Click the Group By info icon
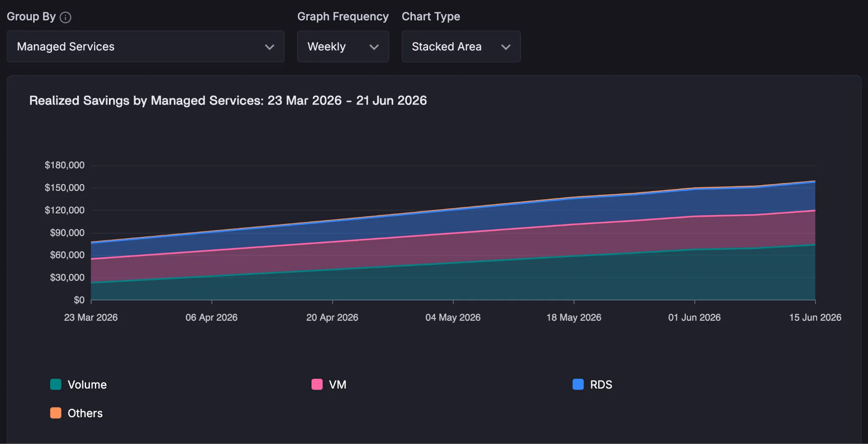The width and height of the screenshot is (868, 444). coord(65,17)
